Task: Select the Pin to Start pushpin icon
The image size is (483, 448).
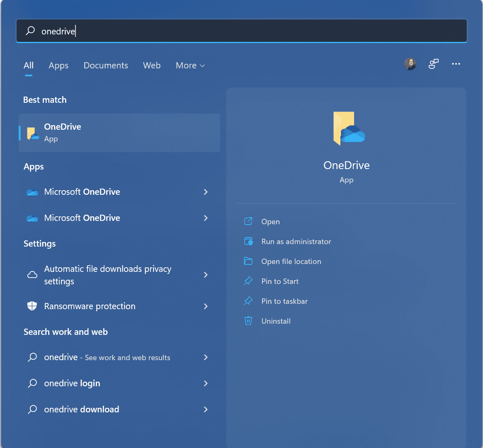Action: tap(248, 281)
